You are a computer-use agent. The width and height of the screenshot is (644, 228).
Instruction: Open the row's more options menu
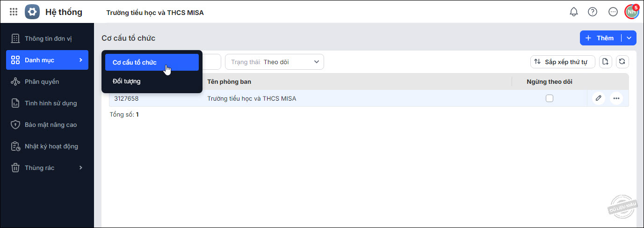pyautogui.click(x=616, y=98)
